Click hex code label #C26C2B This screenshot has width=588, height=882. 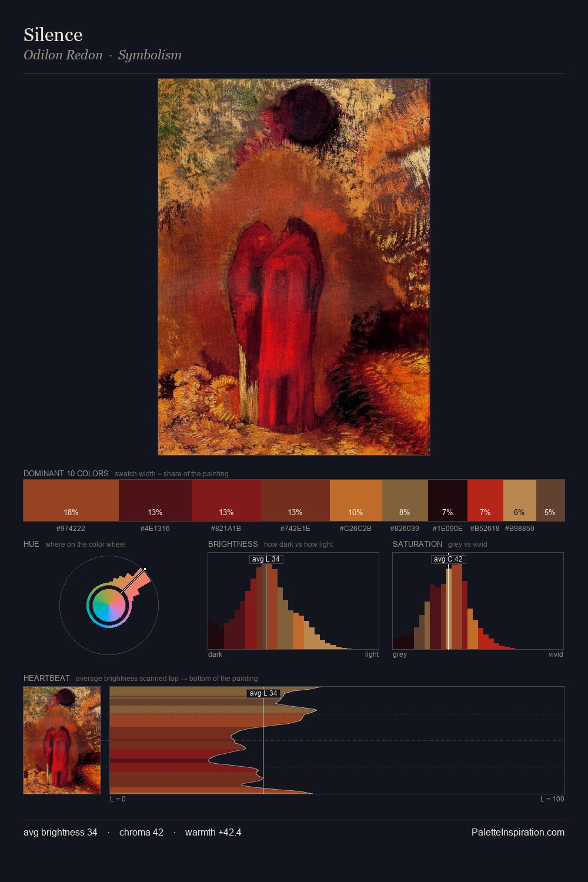[356, 529]
